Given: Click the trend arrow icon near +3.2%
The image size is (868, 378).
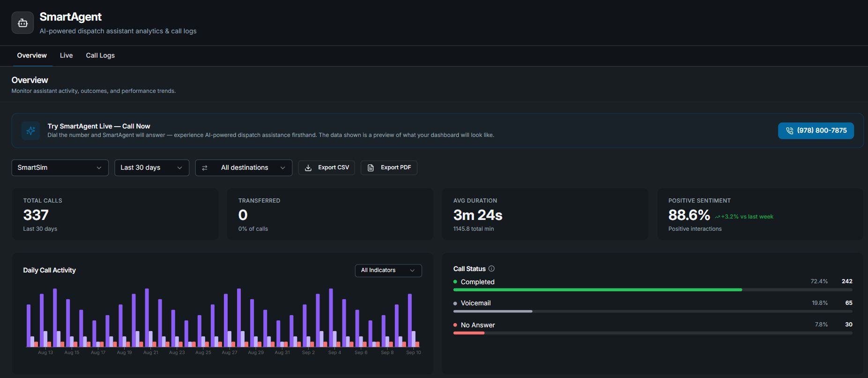Looking at the screenshot, I should (717, 217).
